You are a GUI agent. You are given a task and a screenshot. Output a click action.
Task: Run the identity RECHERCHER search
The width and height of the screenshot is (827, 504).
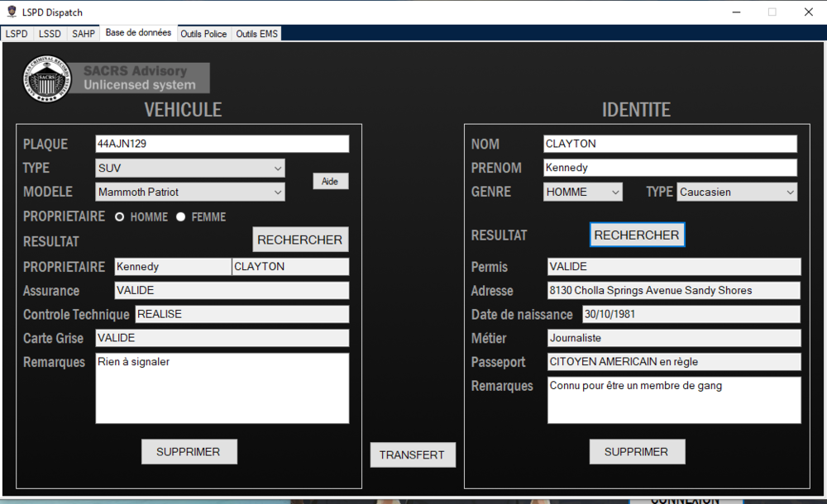[x=637, y=234]
